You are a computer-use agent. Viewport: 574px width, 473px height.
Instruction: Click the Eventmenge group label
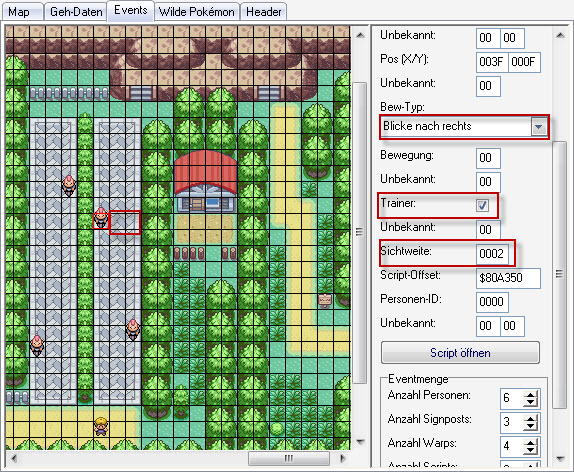(x=418, y=379)
